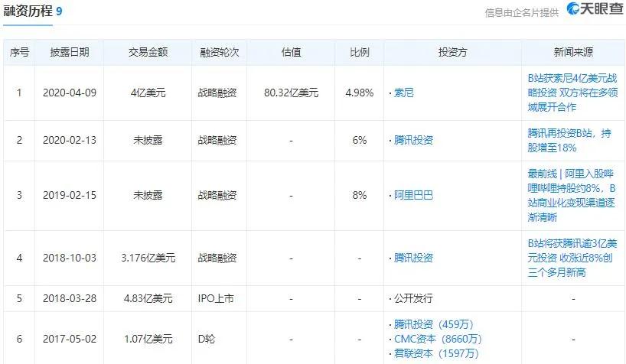Click the 战略融资 cell in the 索尼 row
The image size is (626, 364).
click(x=217, y=93)
